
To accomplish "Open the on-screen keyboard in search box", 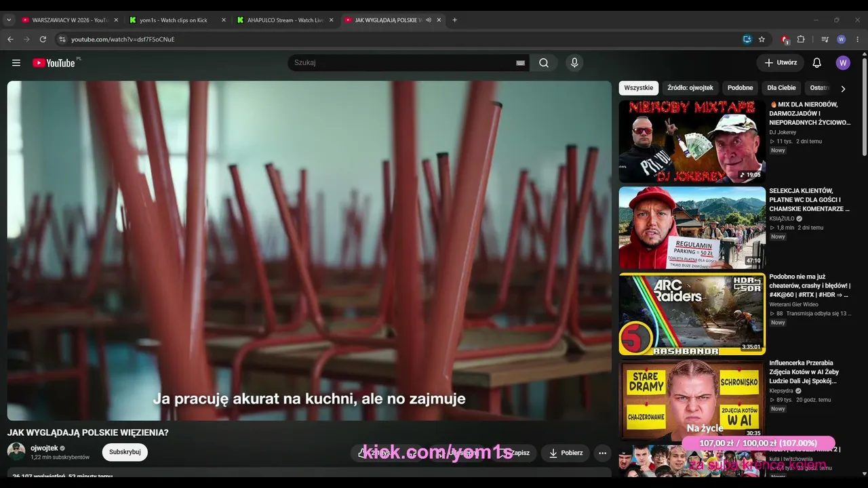I will (521, 63).
